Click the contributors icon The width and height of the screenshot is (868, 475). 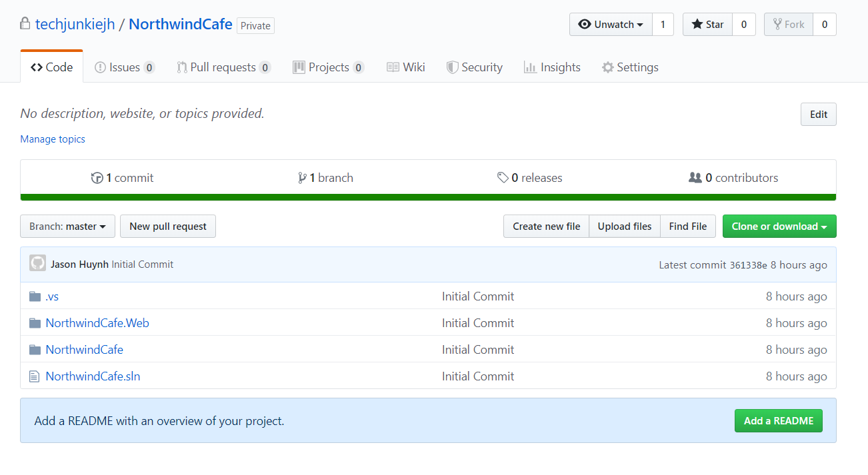coord(696,177)
